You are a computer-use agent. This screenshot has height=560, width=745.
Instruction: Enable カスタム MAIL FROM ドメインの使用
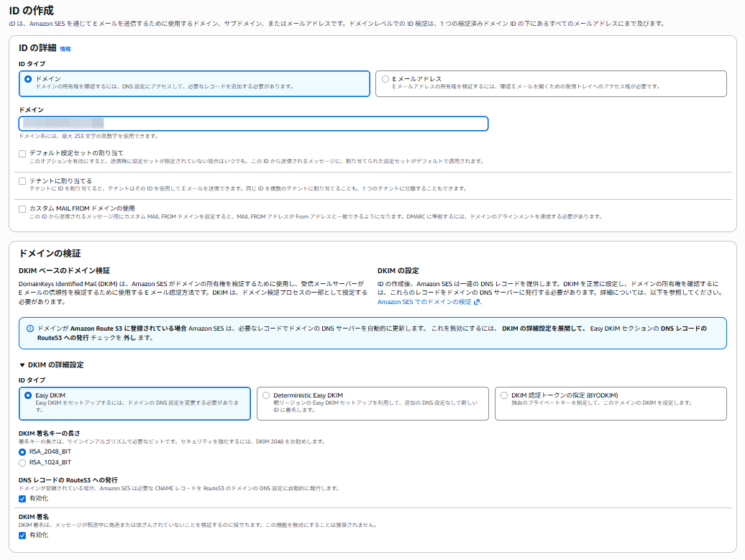[x=22, y=208]
